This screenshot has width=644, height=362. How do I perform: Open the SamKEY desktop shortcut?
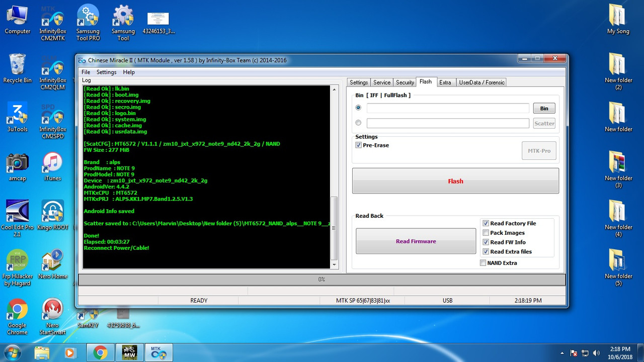[88, 318]
